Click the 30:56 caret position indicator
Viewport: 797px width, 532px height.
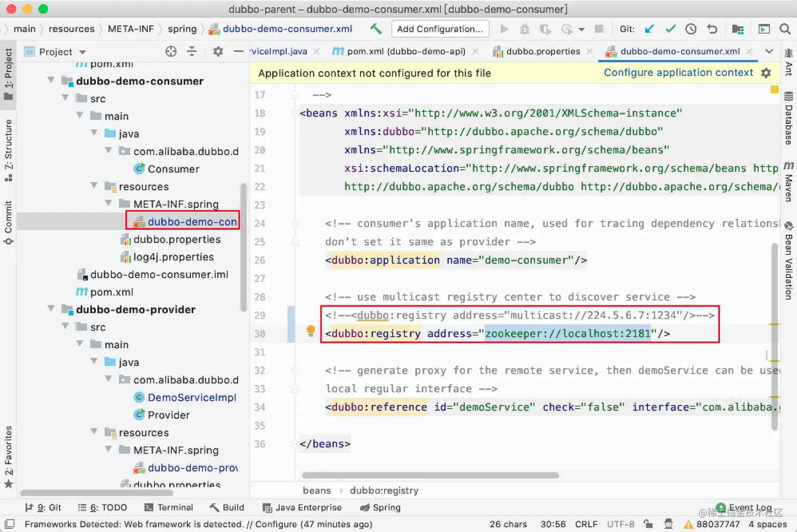pos(553,524)
